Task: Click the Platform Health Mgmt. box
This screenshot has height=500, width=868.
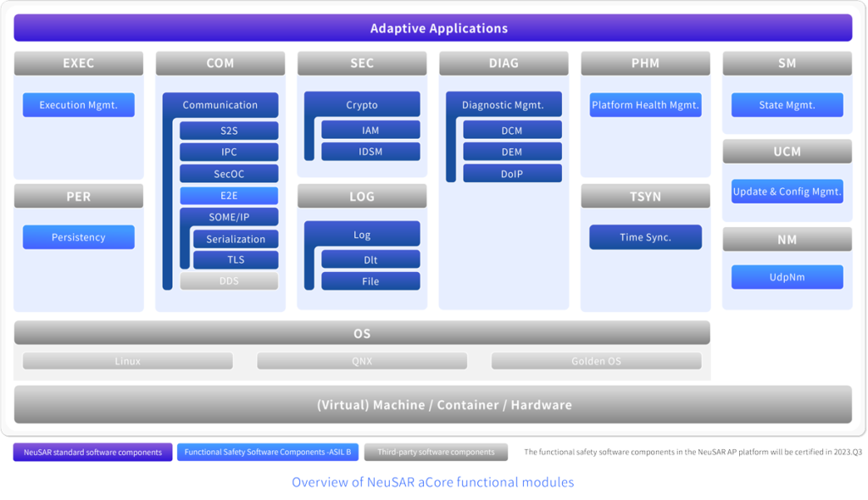Action: click(x=645, y=104)
